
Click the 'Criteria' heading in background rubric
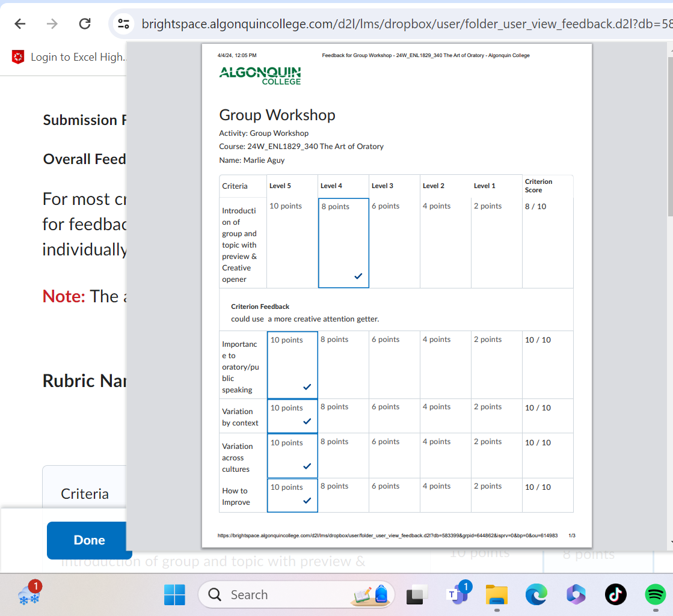[85, 494]
